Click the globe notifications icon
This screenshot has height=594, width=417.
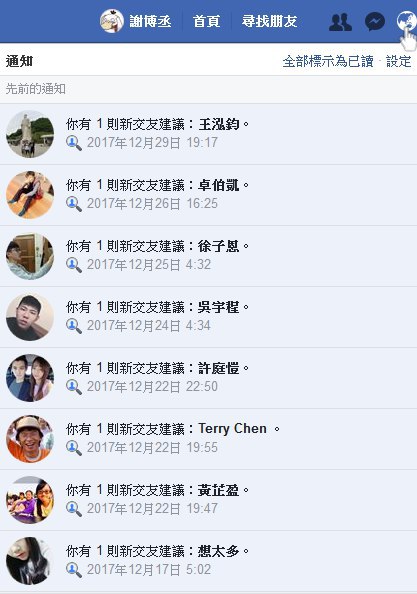(406, 21)
